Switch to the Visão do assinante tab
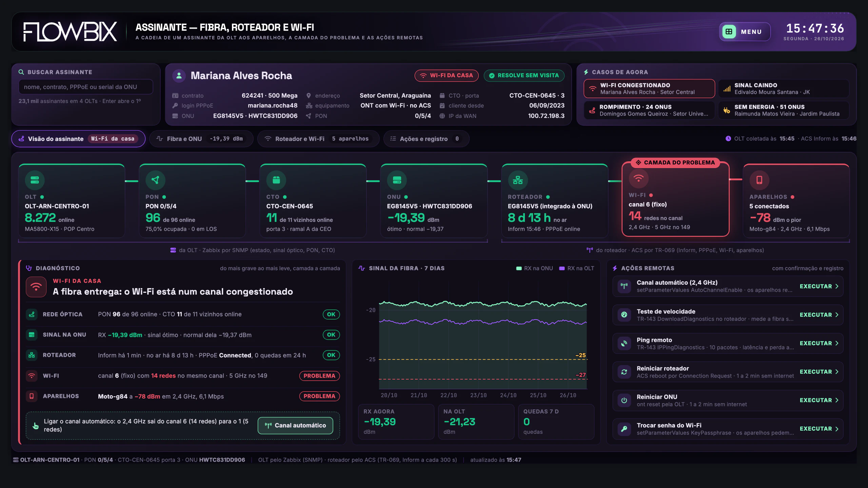This screenshot has height=488, width=868. (x=78, y=139)
